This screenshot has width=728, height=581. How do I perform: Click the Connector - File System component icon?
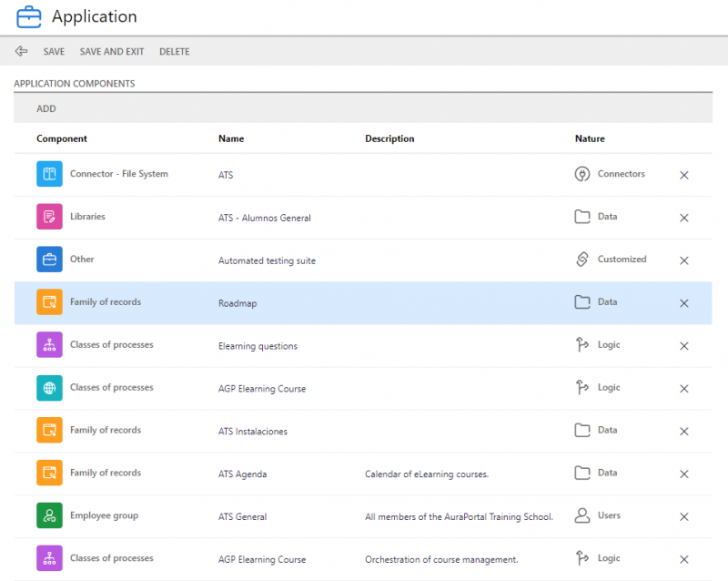[49, 174]
